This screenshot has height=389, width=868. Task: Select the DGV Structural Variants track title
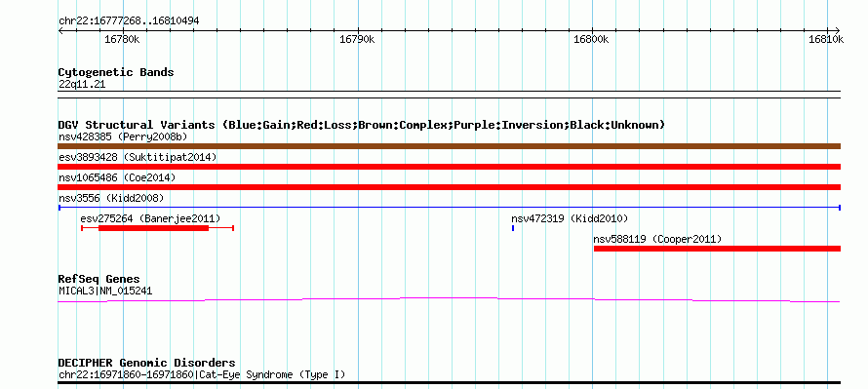(362, 125)
